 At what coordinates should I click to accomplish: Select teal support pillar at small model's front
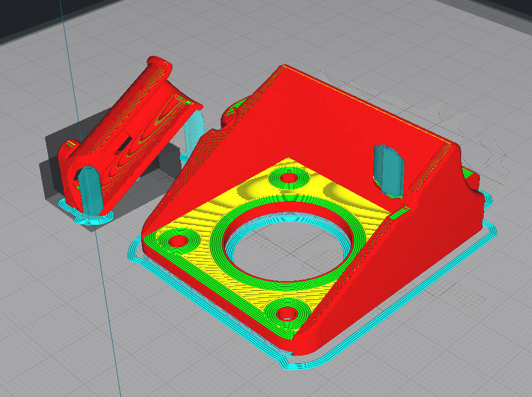point(90,192)
